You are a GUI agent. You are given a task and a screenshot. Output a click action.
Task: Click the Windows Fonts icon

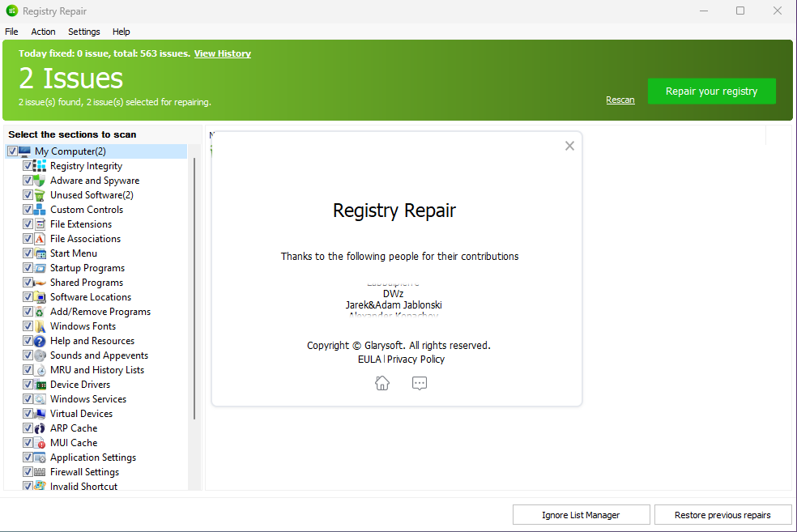coord(40,326)
